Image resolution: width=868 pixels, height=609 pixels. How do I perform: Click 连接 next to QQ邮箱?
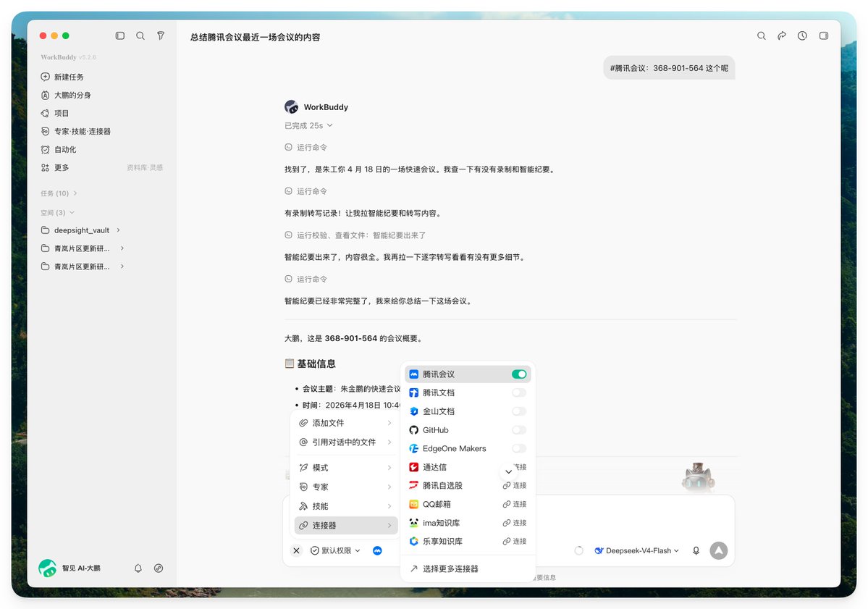coord(515,505)
